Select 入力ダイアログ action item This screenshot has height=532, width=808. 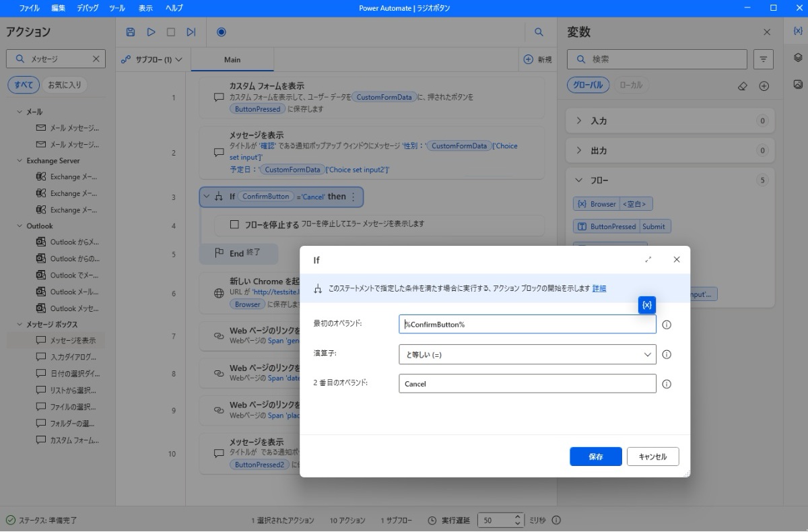[x=67, y=357]
